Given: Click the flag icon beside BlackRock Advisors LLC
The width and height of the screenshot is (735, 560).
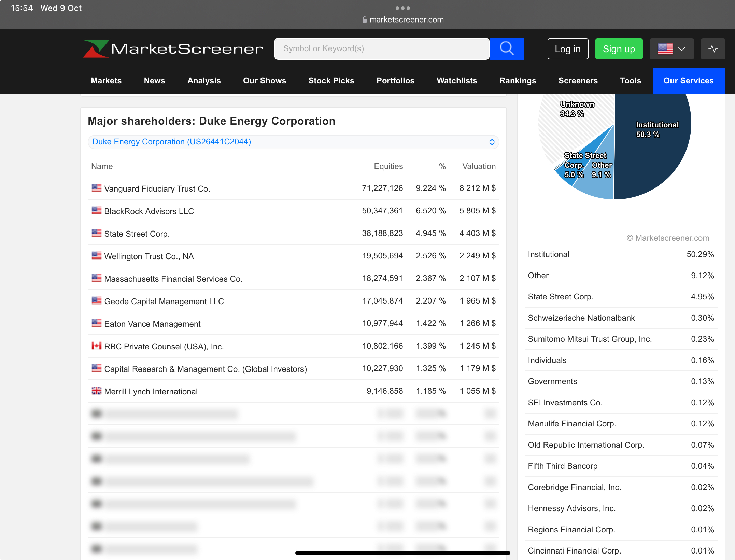Looking at the screenshot, I should click(97, 210).
